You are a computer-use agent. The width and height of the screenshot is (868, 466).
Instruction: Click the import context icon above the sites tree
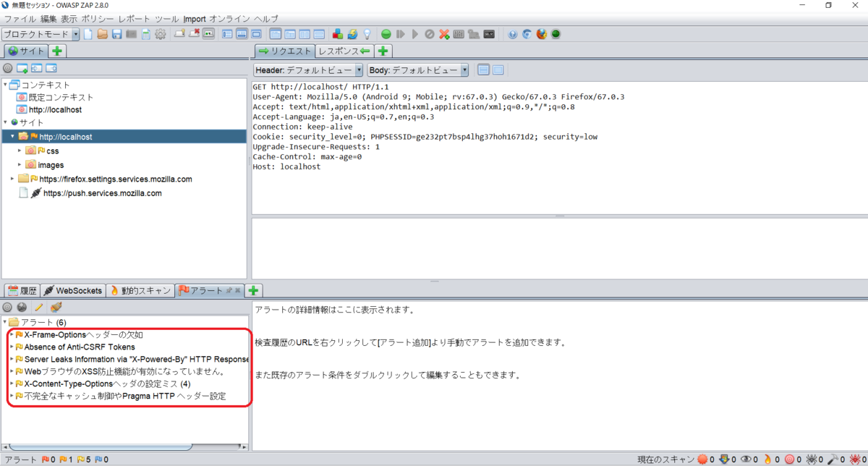click(37, 68)
